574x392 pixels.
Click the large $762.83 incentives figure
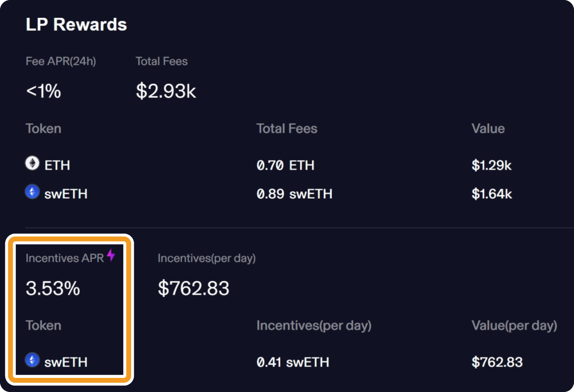click(x=194, y=289)
